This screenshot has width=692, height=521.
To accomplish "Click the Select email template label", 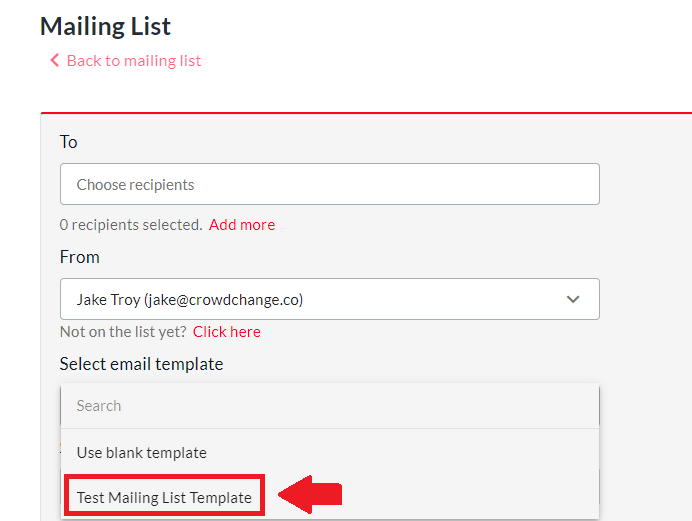I will [141, 364].
